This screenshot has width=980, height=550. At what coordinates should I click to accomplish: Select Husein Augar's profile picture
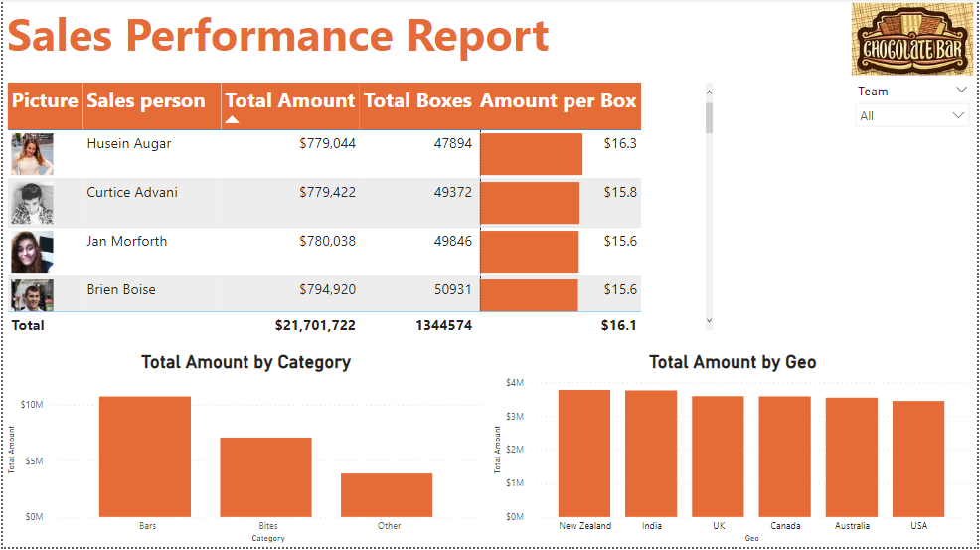tap(32, 154)
